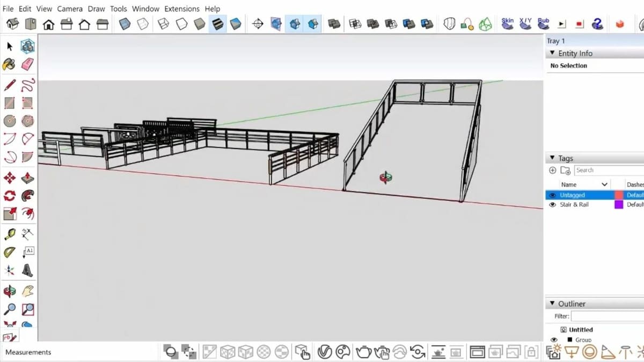Open the Window menu
Screen dimensions: 644x362
click(145, 9)
